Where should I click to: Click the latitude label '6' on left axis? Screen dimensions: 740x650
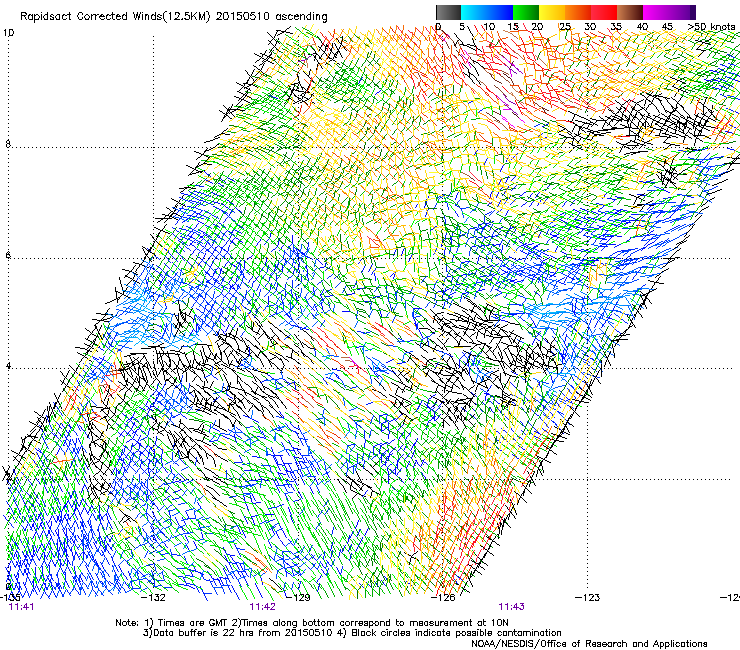pyautogui.click(x=8, y=255)
